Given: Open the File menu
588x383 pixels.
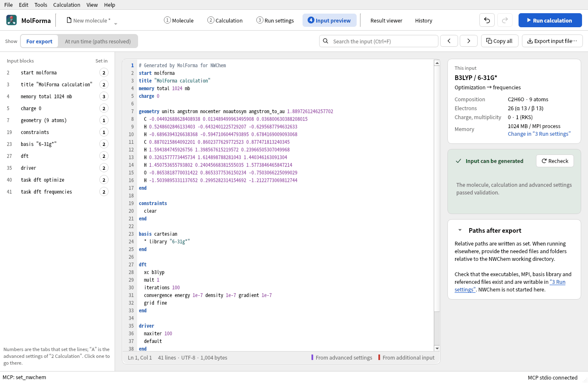Looking at the screenshot, I should [9, 5].
